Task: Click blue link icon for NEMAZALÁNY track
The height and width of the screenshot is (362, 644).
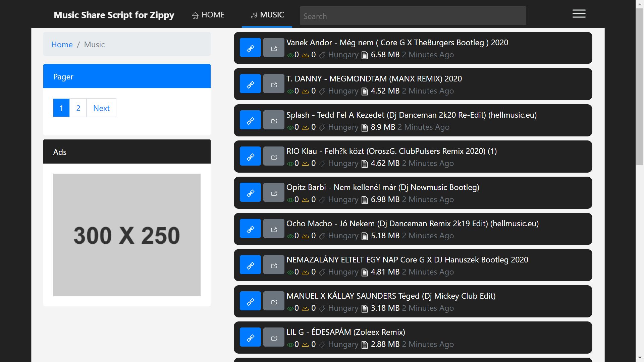Action: (250, 265)
